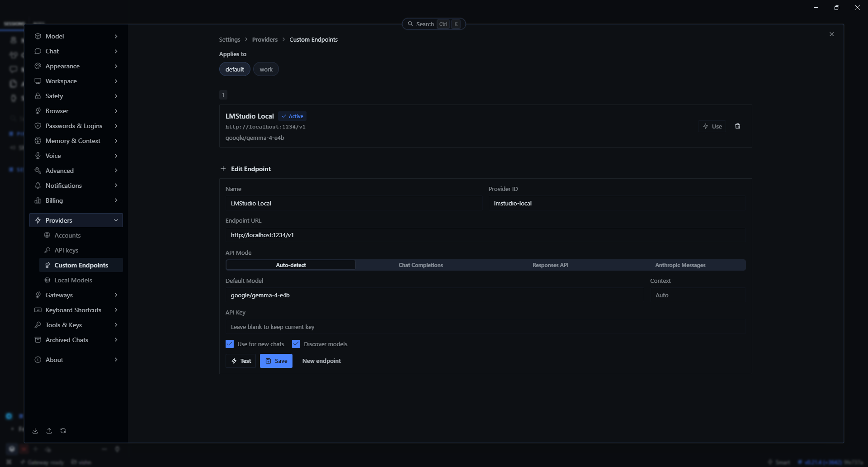868x467 pixels.
Task: Click the plus icon next to Edit Endpoint
Action: pyautogui.click(x=223, y=169)
